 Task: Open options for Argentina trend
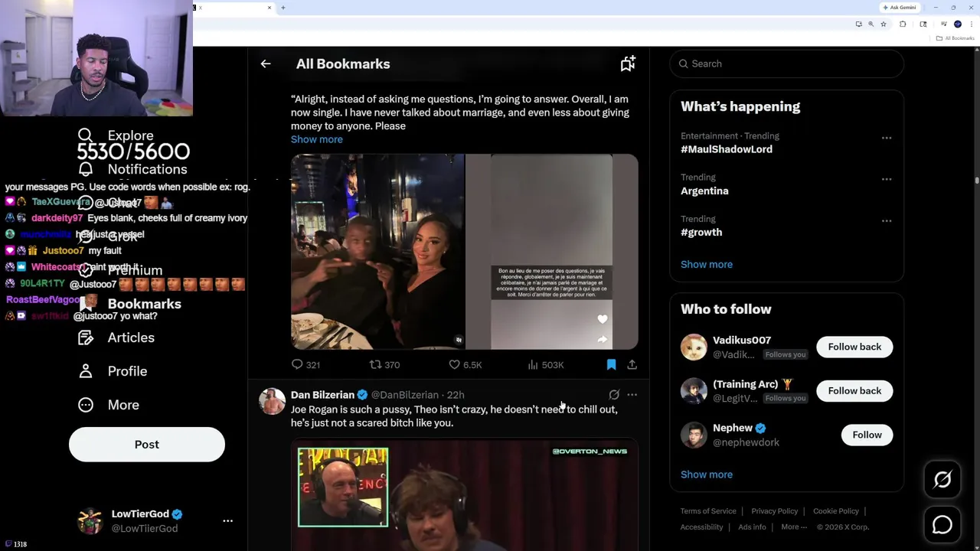(887, 179)
